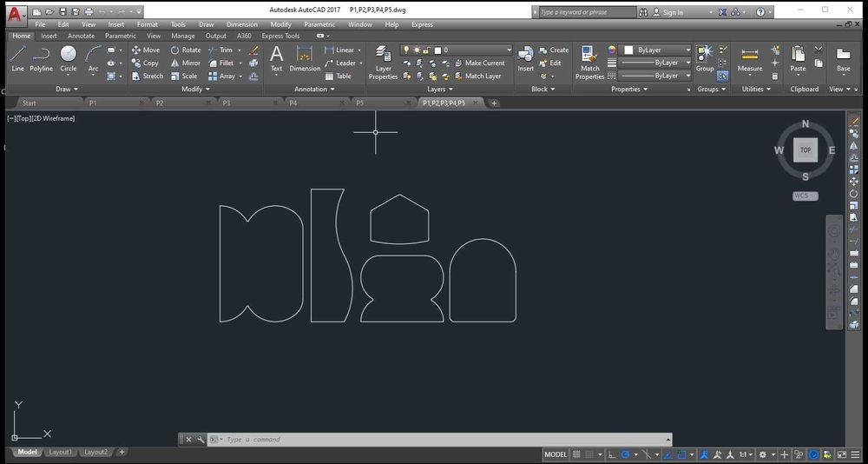Toggle 2D object snap in status bar

681,454
